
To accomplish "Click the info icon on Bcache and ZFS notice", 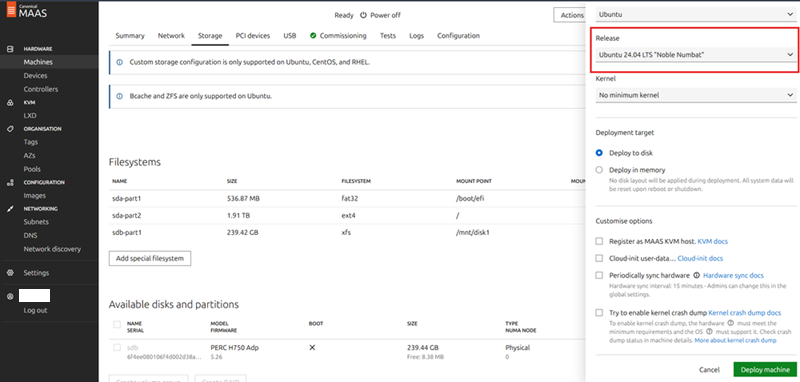I will click(x=120, y=96).
